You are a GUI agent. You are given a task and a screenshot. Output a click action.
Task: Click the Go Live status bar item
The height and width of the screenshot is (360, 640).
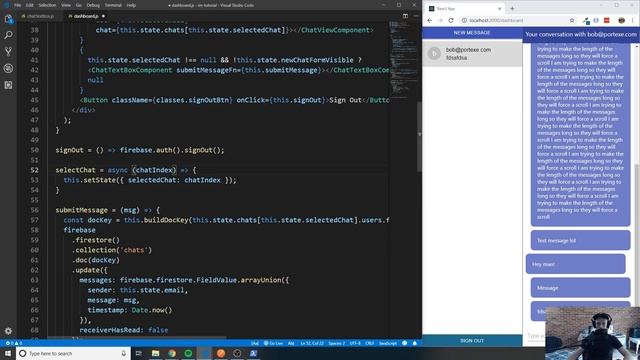(x=273, y=343)
